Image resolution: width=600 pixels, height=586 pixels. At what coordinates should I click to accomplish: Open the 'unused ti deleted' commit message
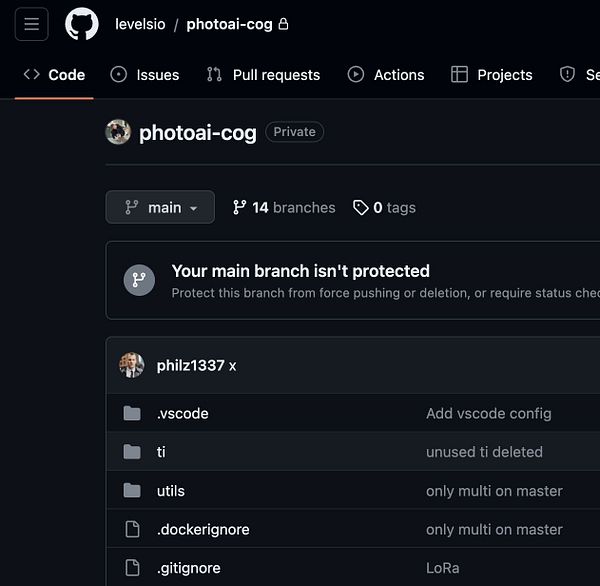tap(484, 452)
